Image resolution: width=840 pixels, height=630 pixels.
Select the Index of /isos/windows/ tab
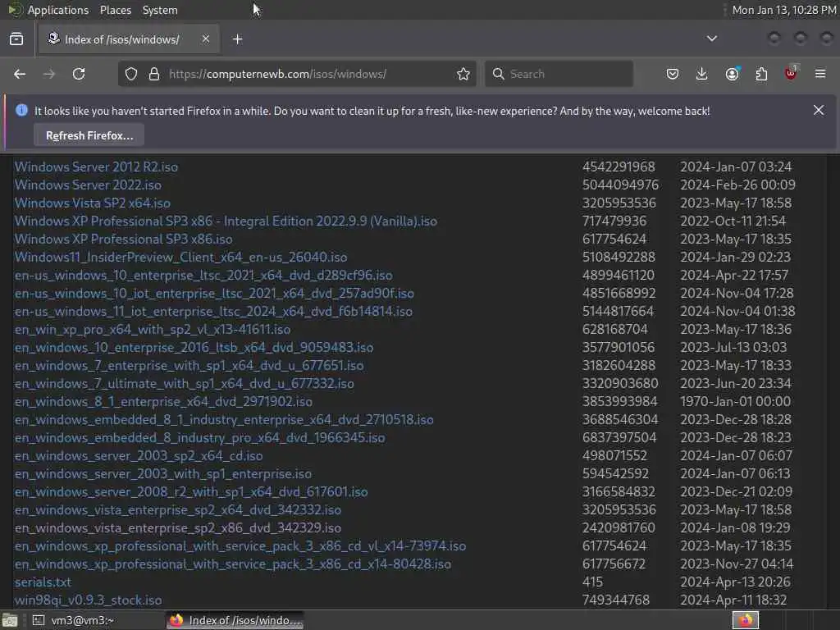pos(129,39)
